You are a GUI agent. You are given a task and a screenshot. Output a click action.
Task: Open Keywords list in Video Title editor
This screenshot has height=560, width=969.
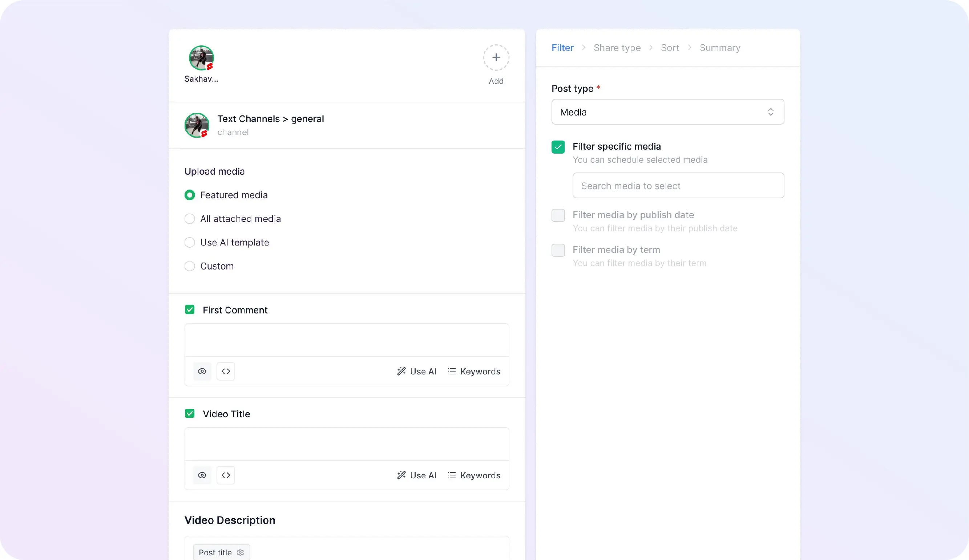[x=474, y=475]
